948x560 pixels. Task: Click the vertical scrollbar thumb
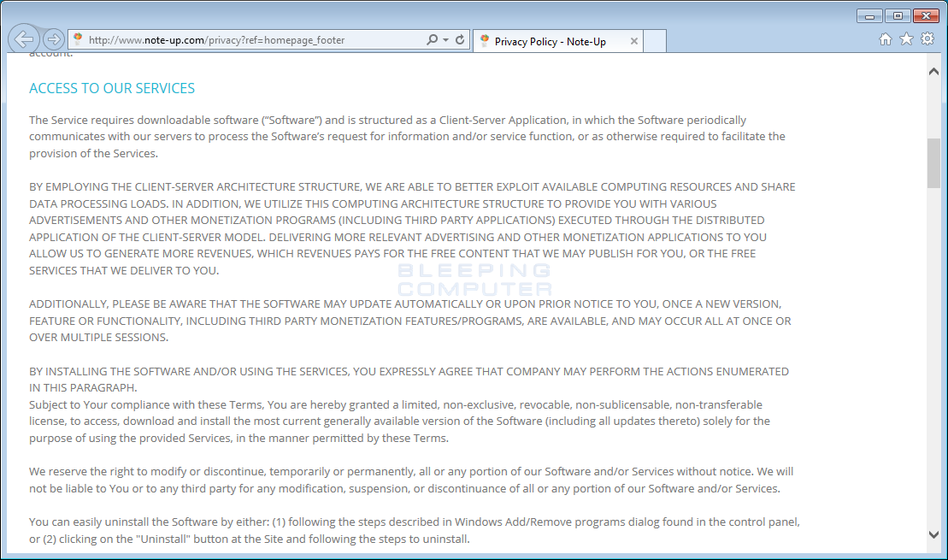tap(933, 163)
